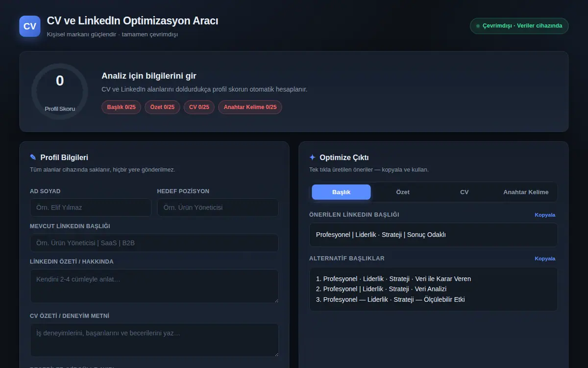This screenshot has height=368, width=588.
Task: Click alternative headline ending 'Ölçülebilir Etki'
Action: coord(391,299)
